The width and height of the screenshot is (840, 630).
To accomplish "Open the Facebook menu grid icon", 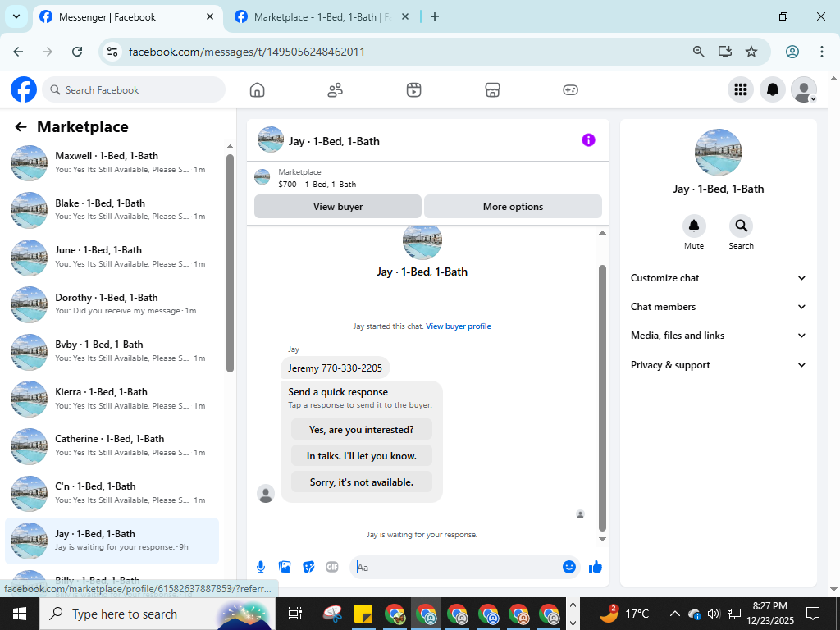I will [741, 89].
